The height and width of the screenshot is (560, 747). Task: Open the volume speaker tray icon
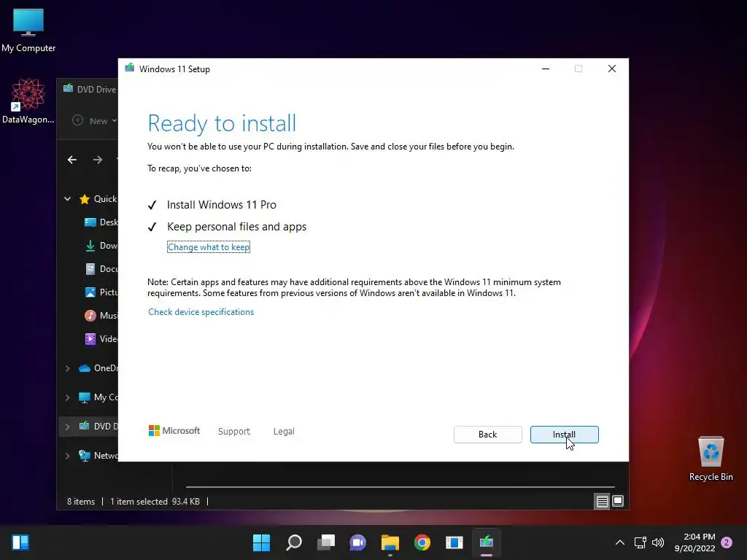tap(658, 542)
